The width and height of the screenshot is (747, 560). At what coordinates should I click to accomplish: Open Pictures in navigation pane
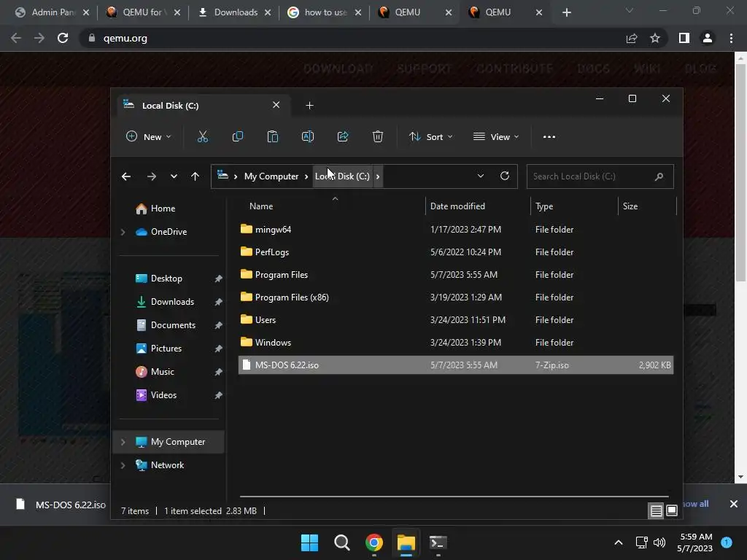click(166, 349)
